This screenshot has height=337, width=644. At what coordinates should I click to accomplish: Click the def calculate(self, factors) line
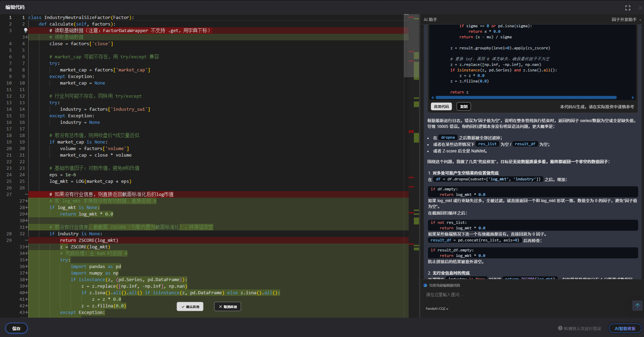(x=77, y=24)
